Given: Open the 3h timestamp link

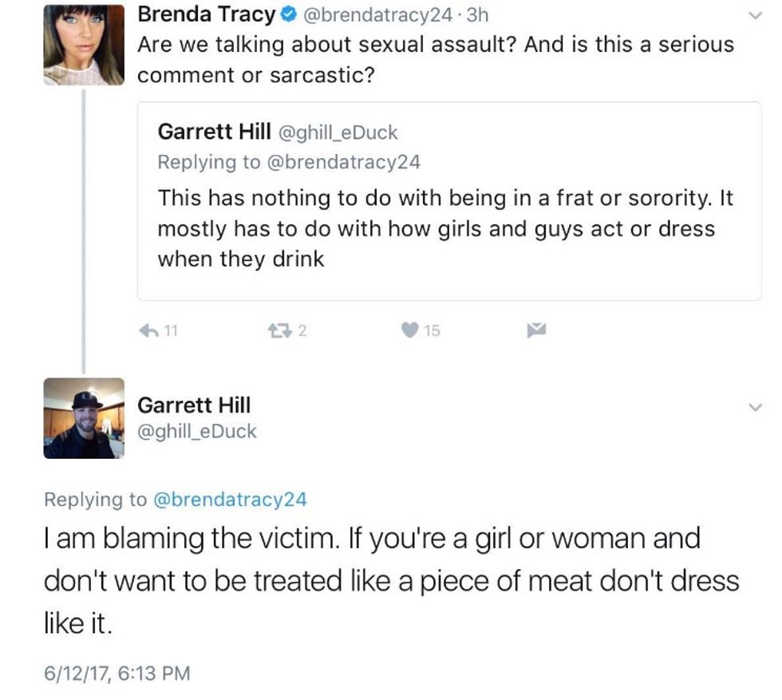Looking at the screenshot, I should coord(476,14).
